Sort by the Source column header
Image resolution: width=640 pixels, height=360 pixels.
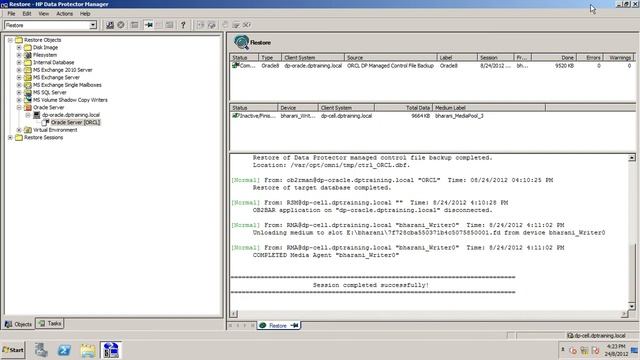click(x=391, y=58)
